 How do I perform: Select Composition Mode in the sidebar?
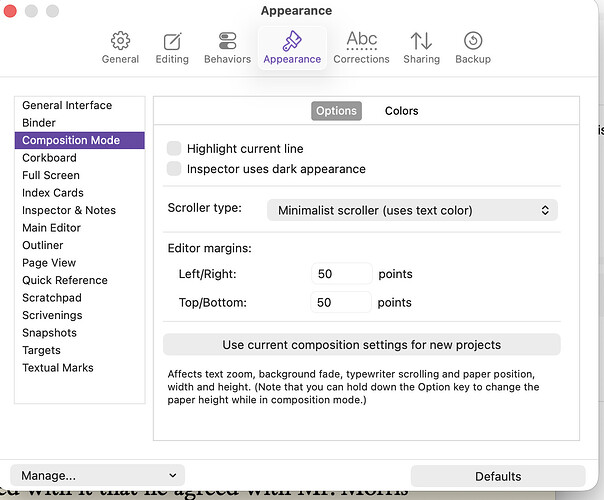(x=80, y=140)
